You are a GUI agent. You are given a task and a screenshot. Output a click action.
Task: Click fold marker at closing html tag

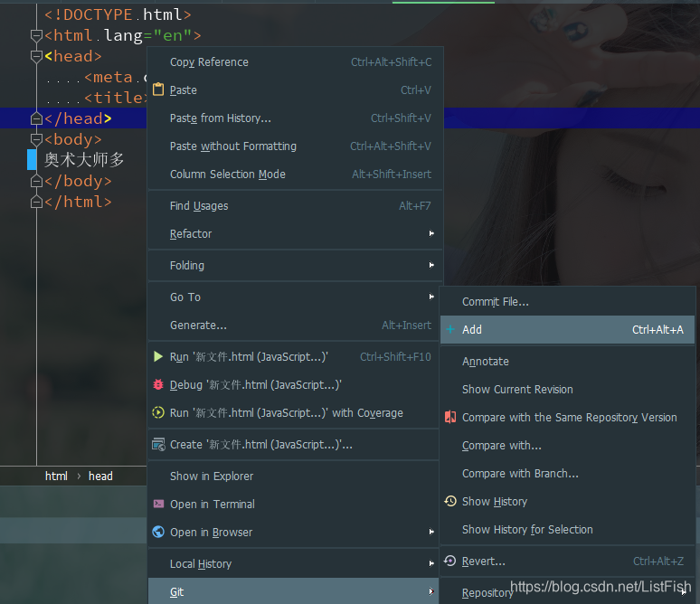(x=36, y=202)
